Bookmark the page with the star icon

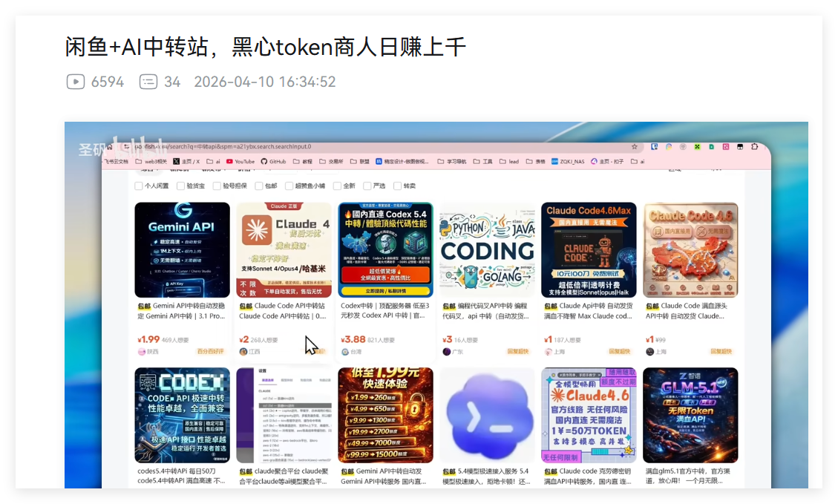[635, 146]
